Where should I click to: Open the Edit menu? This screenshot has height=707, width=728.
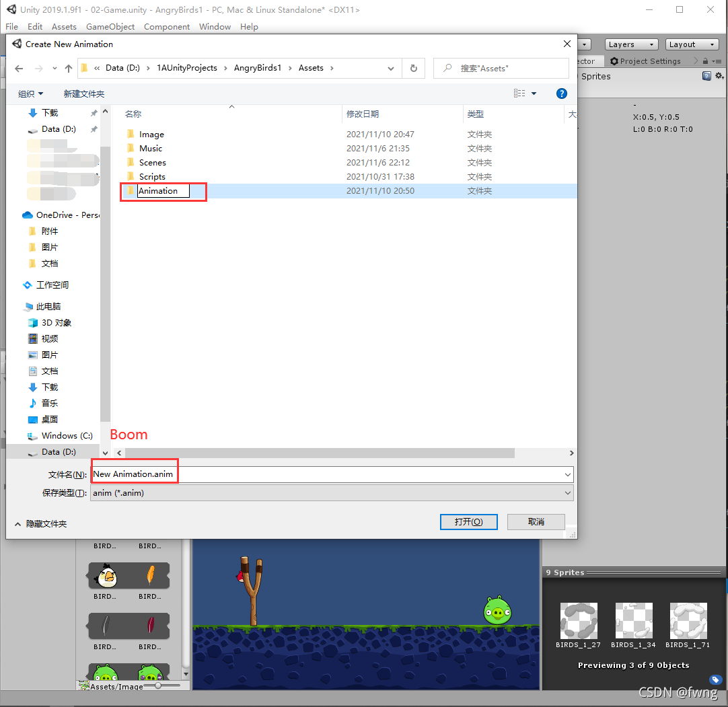click(x=35, y=27)
